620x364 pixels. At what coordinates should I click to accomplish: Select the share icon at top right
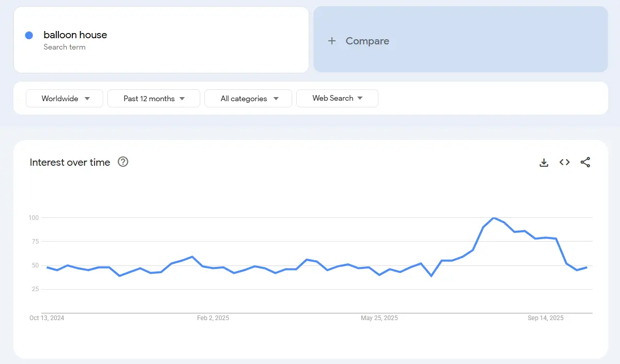point(585,162)
